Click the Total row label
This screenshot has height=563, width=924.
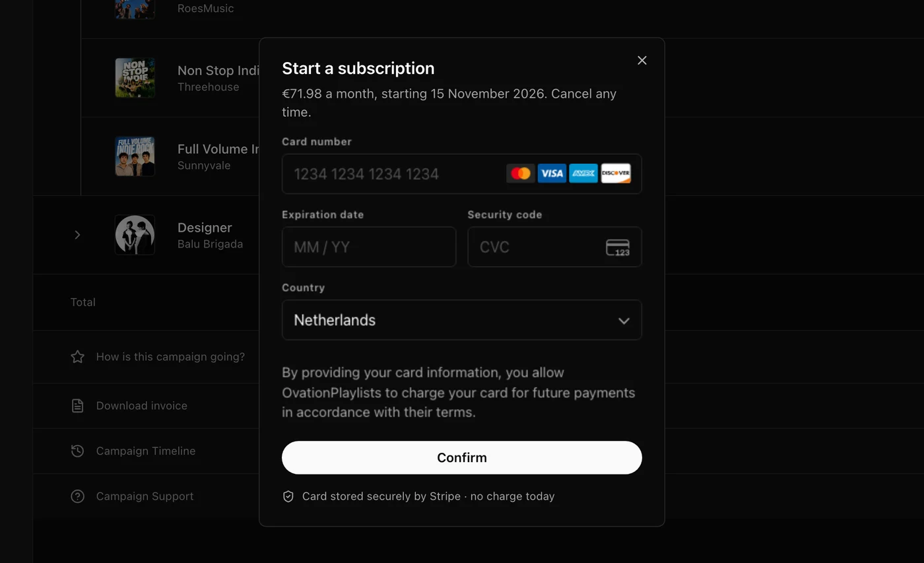83,302
